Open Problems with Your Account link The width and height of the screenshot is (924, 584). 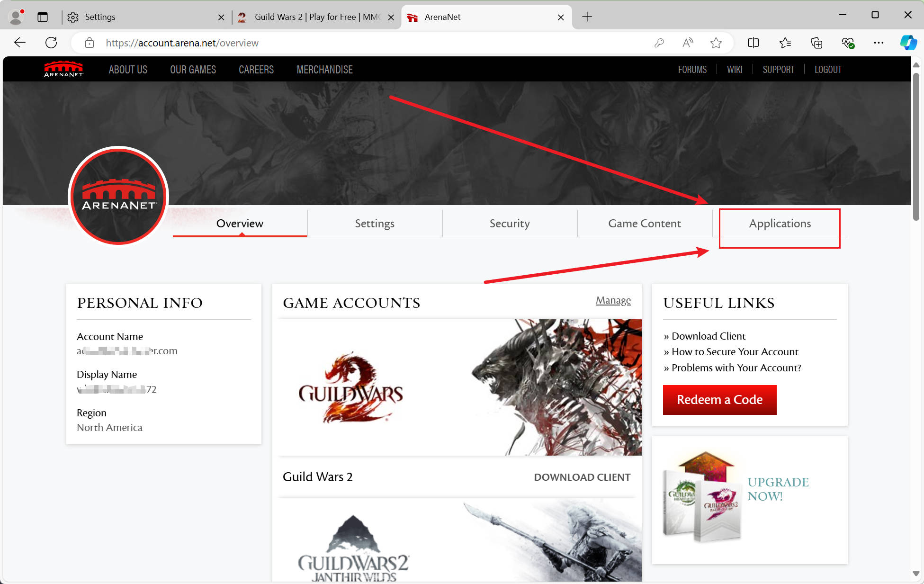coord(736,368)
